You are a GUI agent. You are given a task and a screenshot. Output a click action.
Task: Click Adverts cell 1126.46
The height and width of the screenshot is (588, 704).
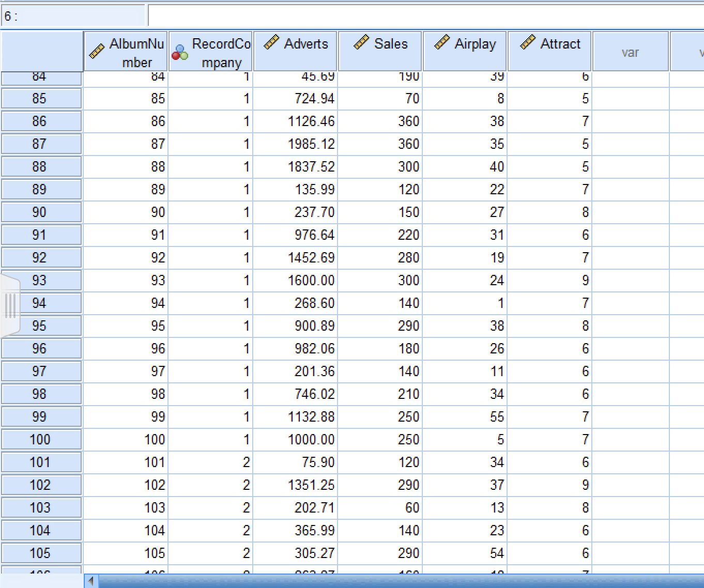coord(295,121)
